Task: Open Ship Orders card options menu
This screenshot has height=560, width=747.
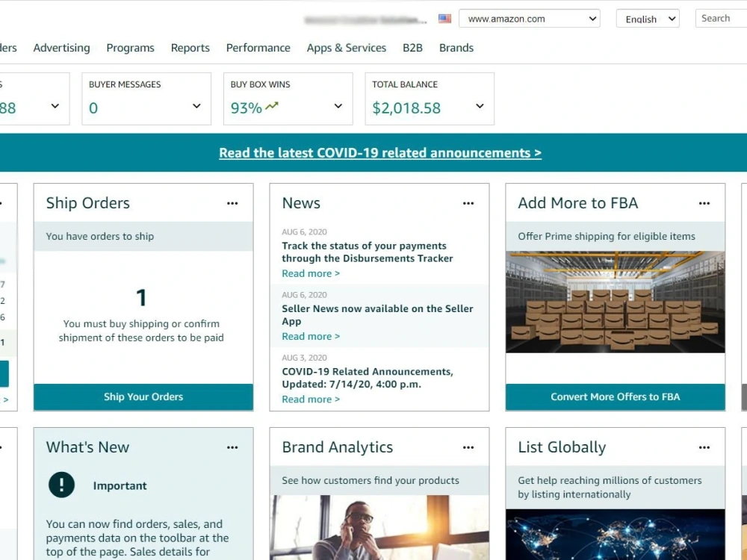Action: coord(232,203)
